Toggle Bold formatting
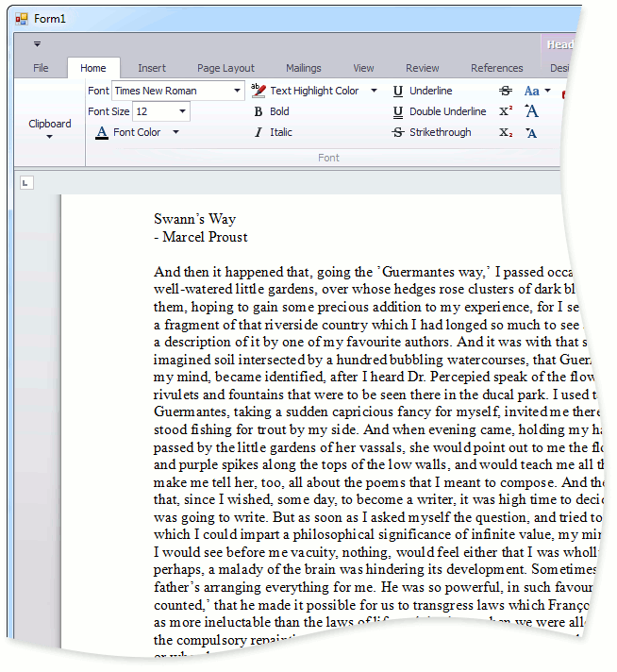This screenshot has height=672, width=617. tap(272, 112)
